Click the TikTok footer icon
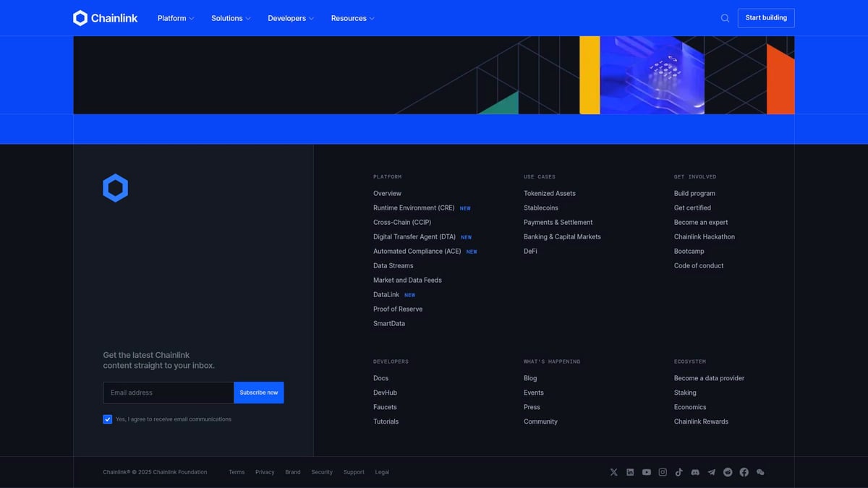The image size is (868, 488). [x=678, y=472]
